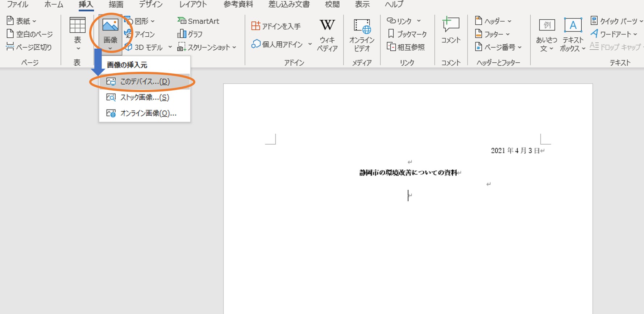The width and height of the screenshot is (644, 314).
Task: Insert a SmartArt graphic
Action: tap(198, 21)
